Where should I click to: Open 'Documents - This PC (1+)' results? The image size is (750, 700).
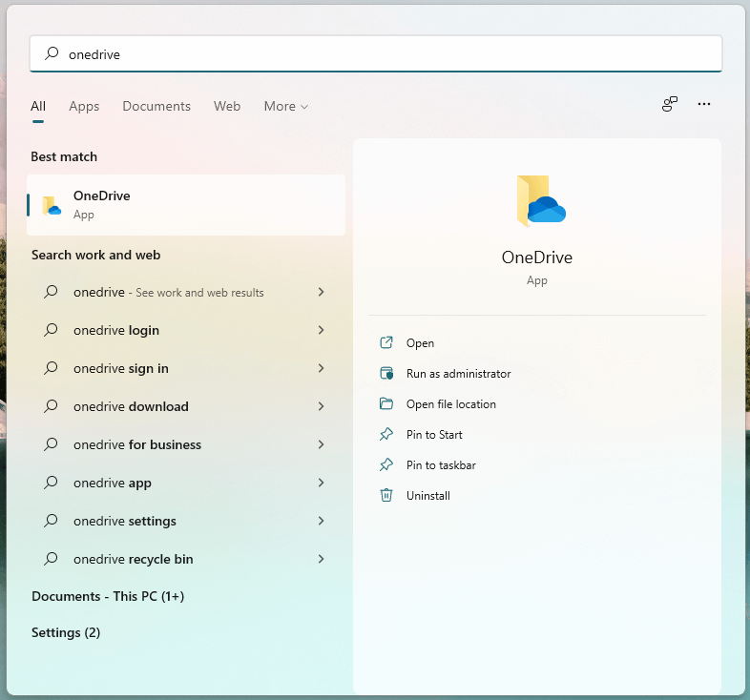(108, 597)
